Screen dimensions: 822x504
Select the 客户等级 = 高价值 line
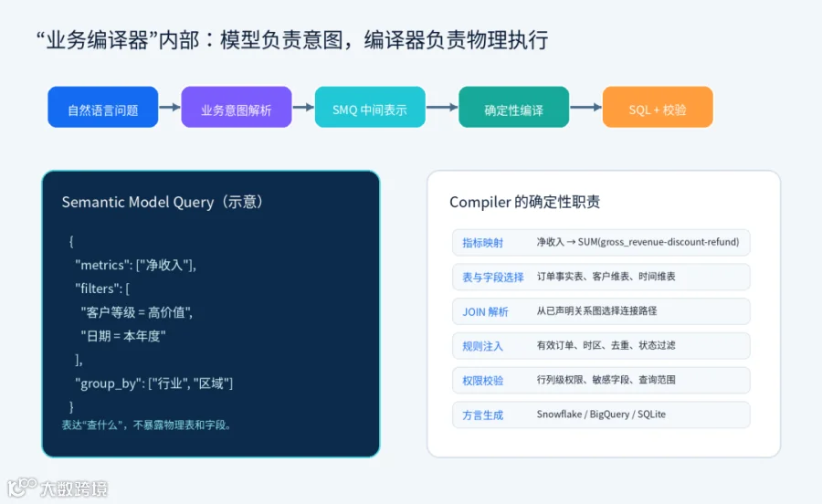pos(137,313)
